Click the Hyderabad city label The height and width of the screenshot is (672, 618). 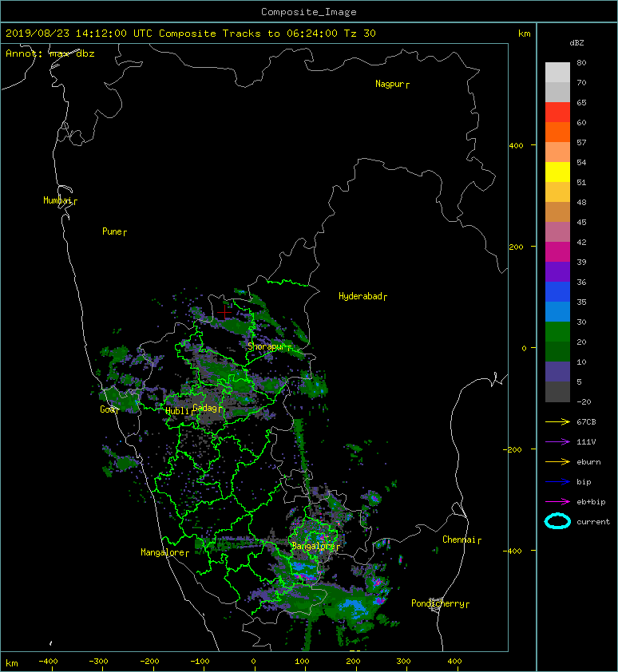coord(360,296)
